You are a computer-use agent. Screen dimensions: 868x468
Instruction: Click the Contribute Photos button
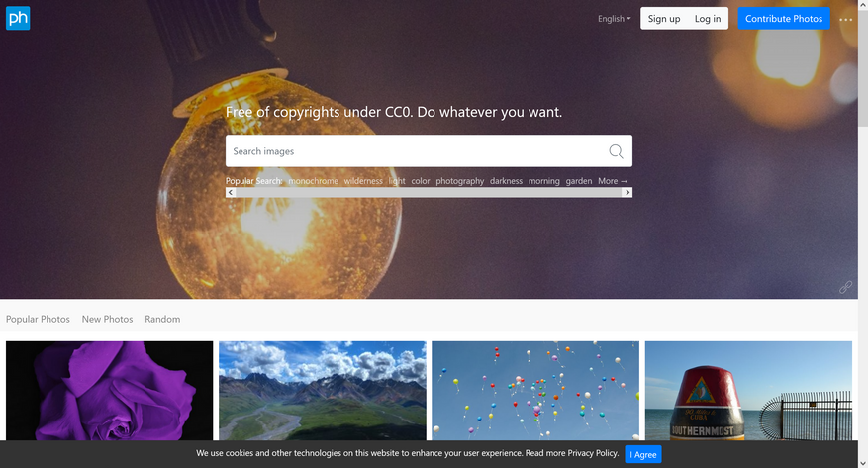(x=783, y=19)
